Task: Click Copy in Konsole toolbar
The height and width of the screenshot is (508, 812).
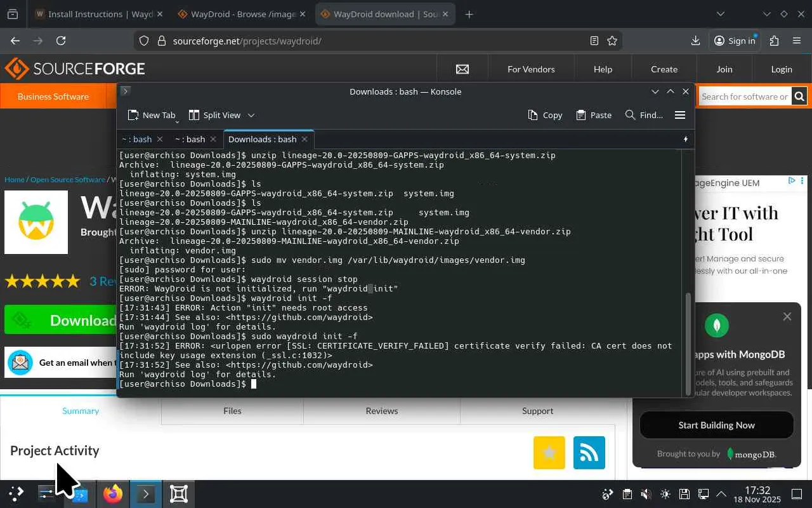Action: [545, 115]
